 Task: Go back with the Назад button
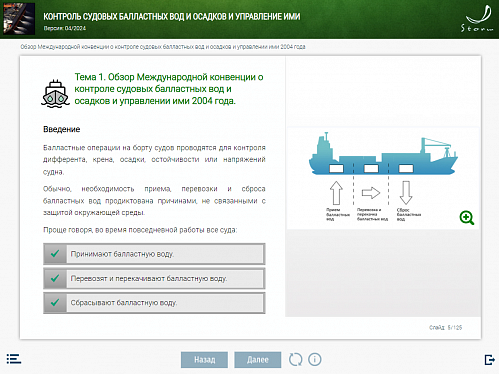(x=204, y=360)
